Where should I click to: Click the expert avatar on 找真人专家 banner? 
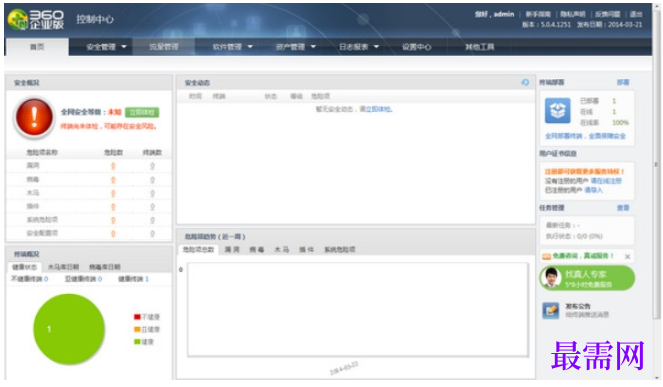(x=551, y=278)
